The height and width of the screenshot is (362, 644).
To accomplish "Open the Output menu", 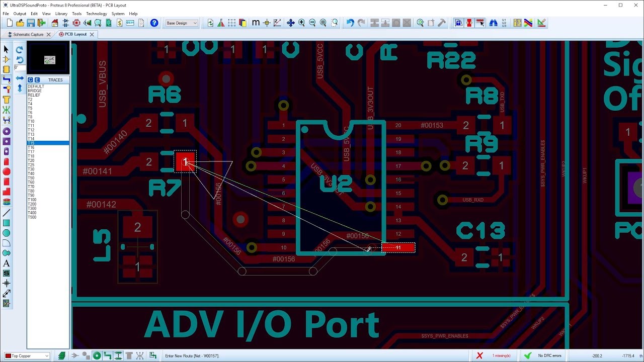I will (x=20, y=14).
